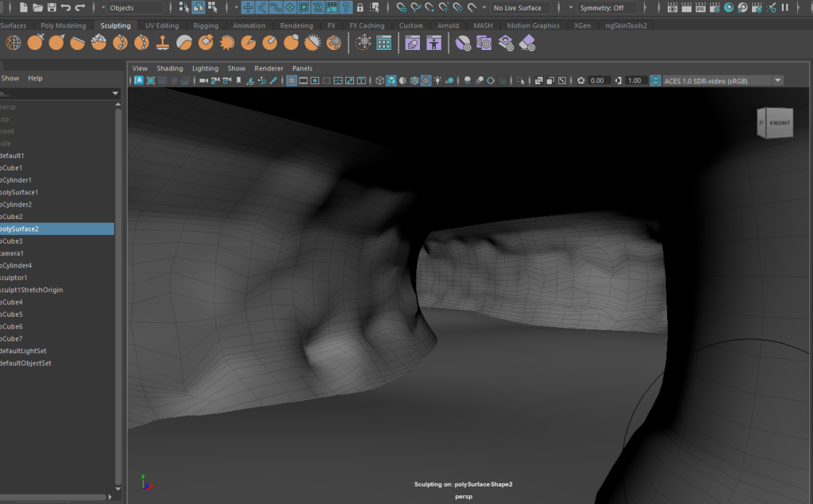813x504 pixels.
Task: Open the Outliner Show menu
Action: pos(10,78)
